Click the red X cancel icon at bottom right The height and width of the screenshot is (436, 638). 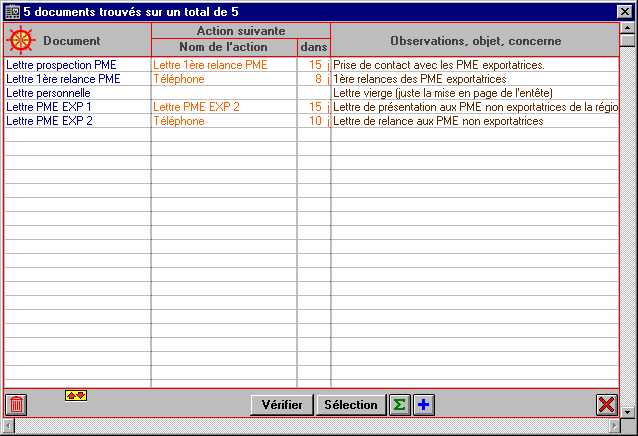pyautogui.click(x=606, y=405)
